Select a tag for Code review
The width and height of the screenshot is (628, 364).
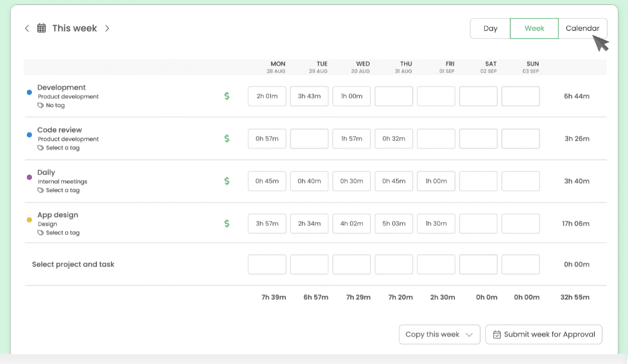coord(63,148)
